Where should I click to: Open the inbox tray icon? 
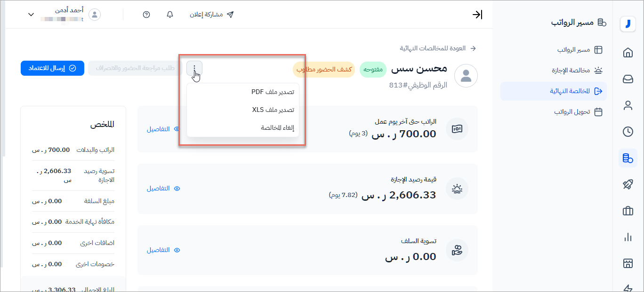628,79
